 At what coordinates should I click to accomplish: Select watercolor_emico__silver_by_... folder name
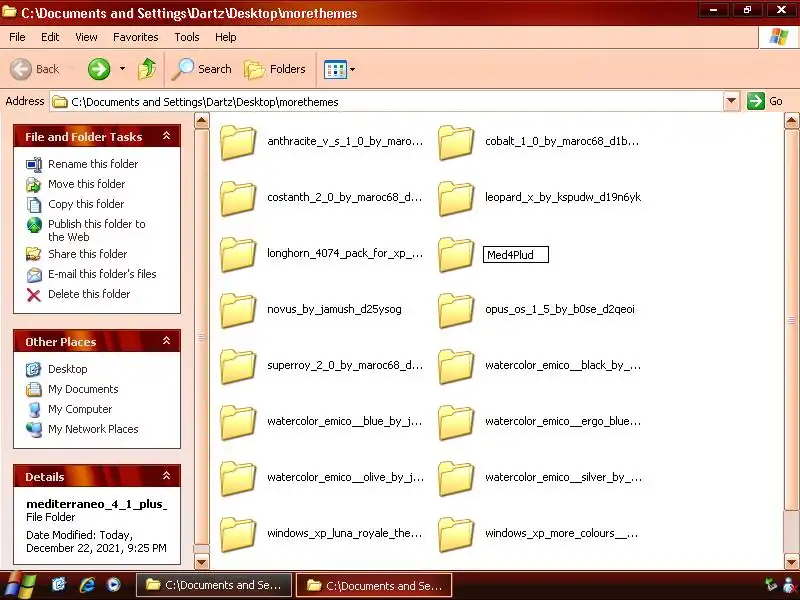pos(563,478)
